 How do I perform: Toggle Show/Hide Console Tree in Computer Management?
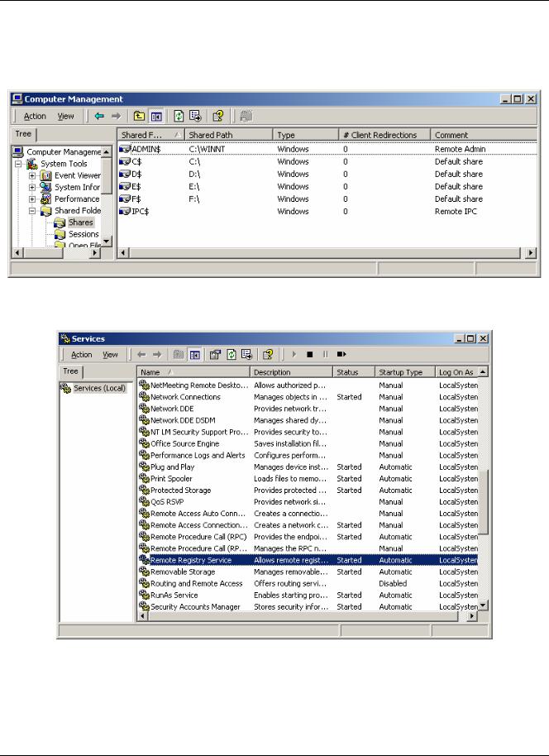[156, 116]
